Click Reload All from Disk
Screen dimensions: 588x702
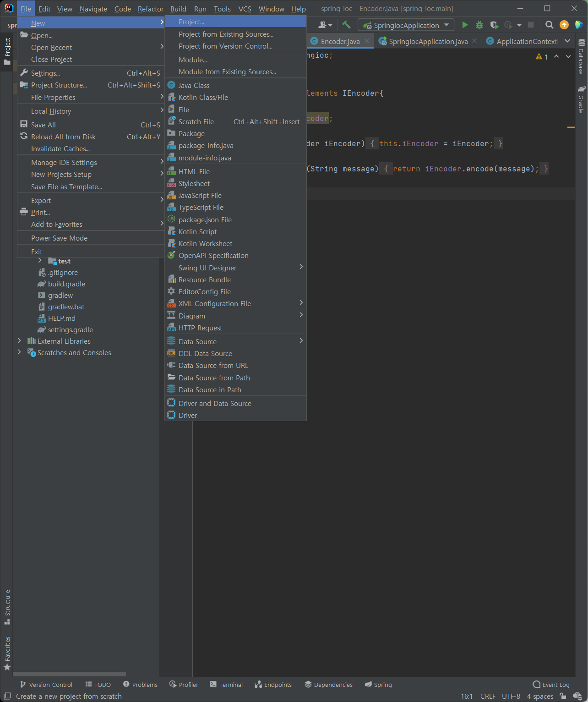click(91, 137)
